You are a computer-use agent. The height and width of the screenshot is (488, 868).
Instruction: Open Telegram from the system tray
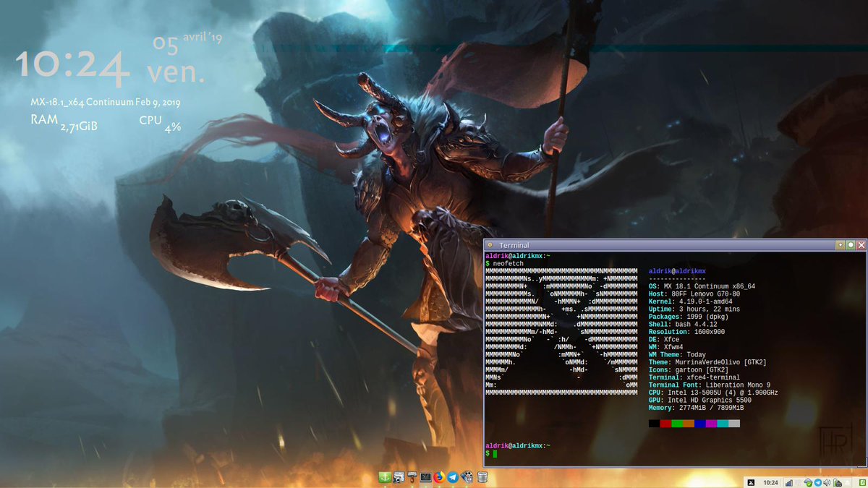[x=818, y=481]
